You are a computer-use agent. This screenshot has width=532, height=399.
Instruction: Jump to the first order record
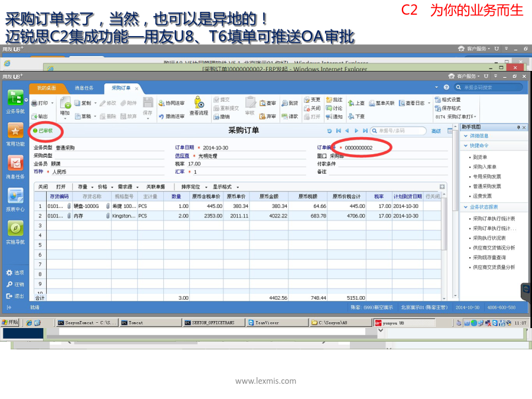[x=338, y=131]
